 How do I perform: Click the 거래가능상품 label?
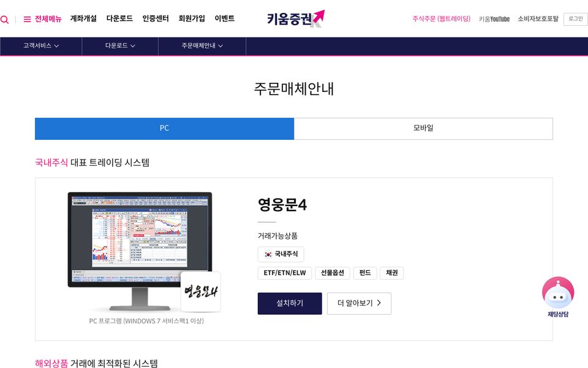tap(277, 236)
